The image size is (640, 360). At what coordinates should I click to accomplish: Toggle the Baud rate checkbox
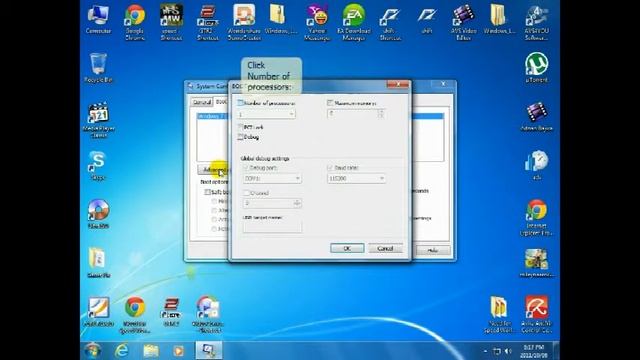(x=330, y=168)
